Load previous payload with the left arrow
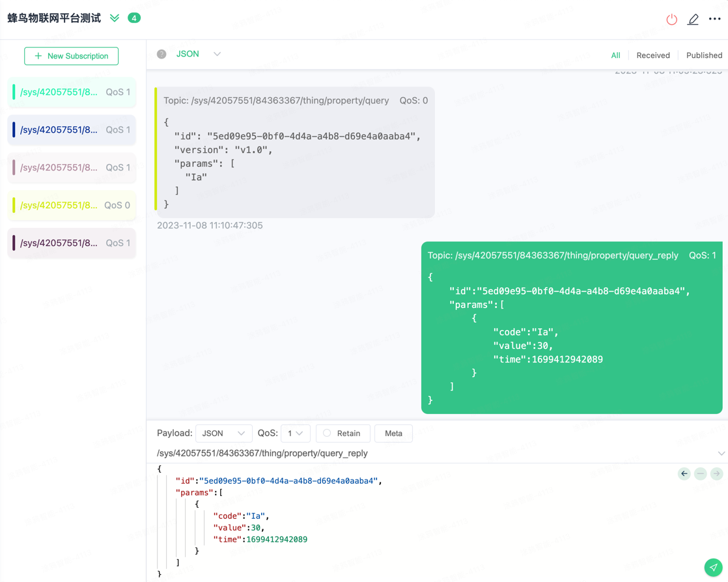This screenshot has width=728, height=582. tap(684, 474)
